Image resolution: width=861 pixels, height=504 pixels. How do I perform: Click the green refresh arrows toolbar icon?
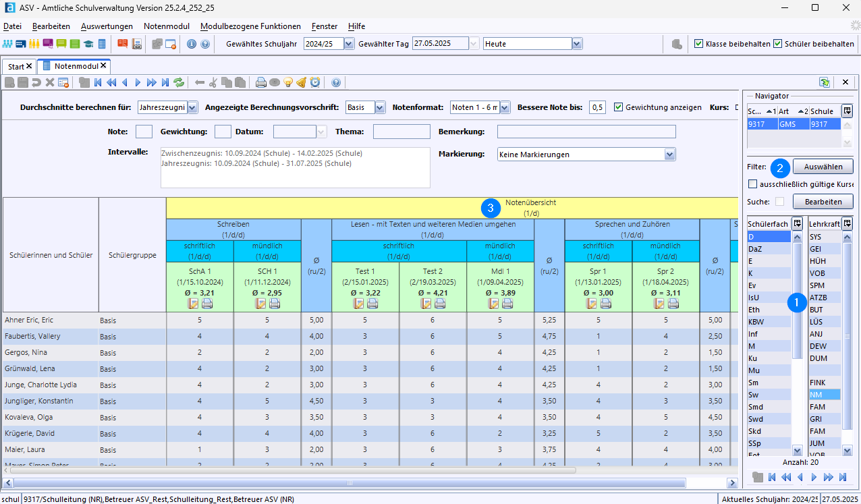(x=179, y=82)
